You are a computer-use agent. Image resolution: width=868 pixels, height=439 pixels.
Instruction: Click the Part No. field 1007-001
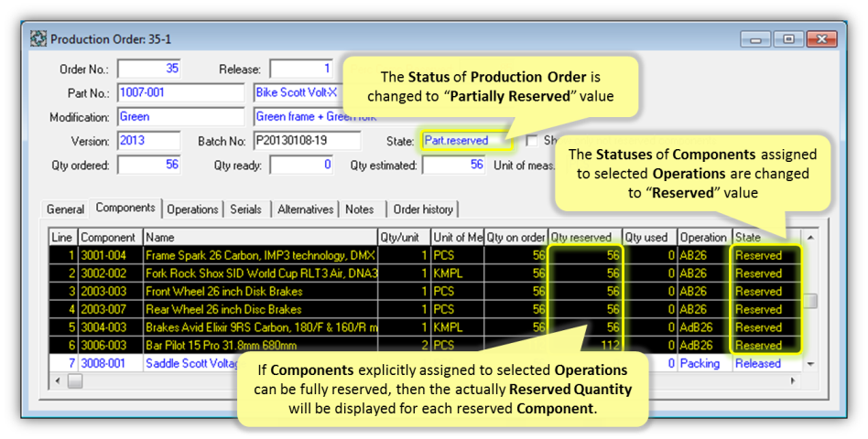coord(180,93)
